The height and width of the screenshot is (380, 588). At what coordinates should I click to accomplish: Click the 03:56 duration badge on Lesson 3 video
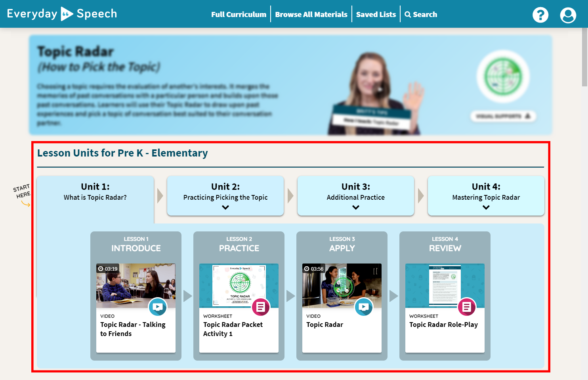314,269
